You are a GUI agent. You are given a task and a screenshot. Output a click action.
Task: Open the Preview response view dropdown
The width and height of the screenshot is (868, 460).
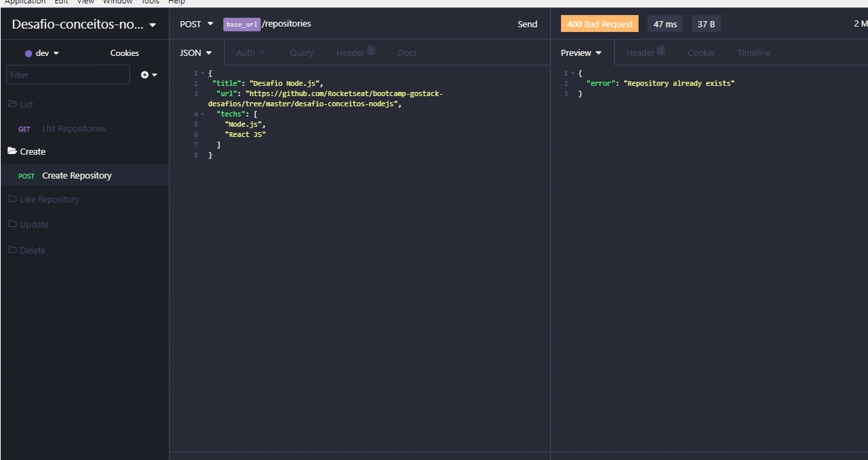(581, 52)
